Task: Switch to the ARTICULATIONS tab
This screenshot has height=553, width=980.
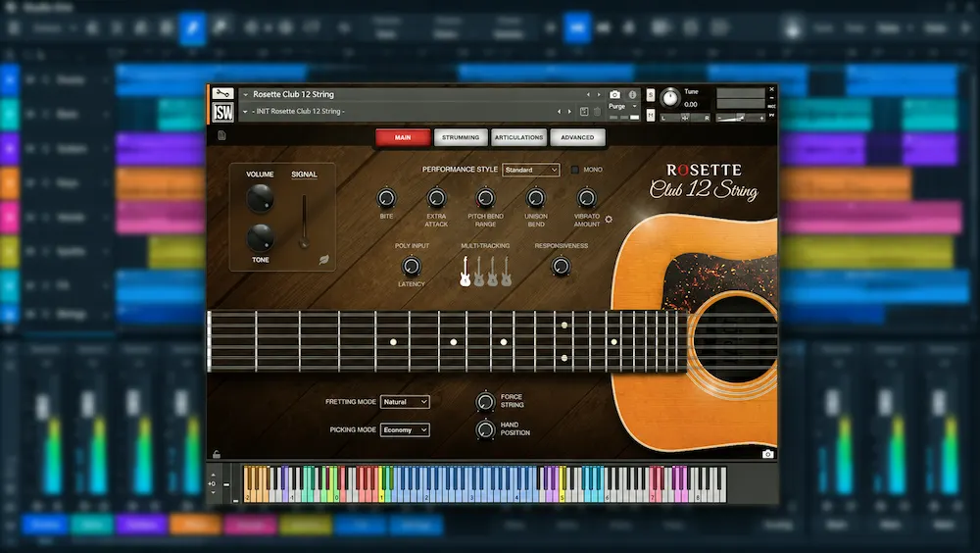Action: click(518, 137)
